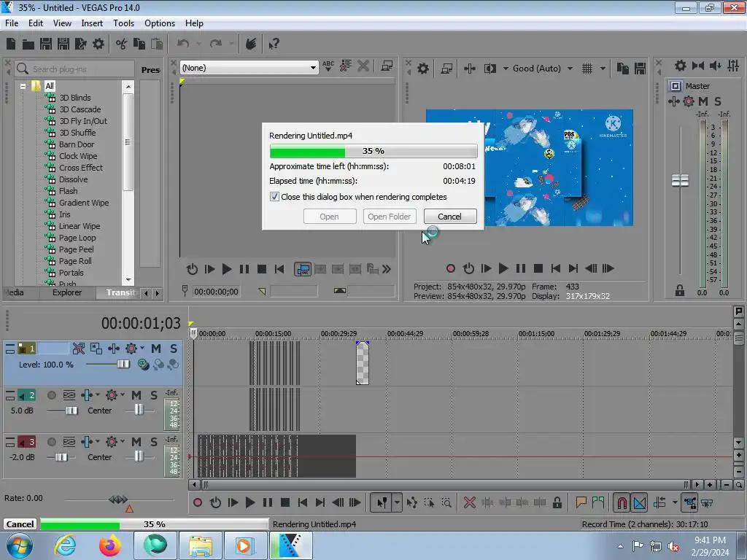The height and width of the screenshot is (560, 747).
Task: Click the status bar Cancel button
Action: click(x=20, y=524)
